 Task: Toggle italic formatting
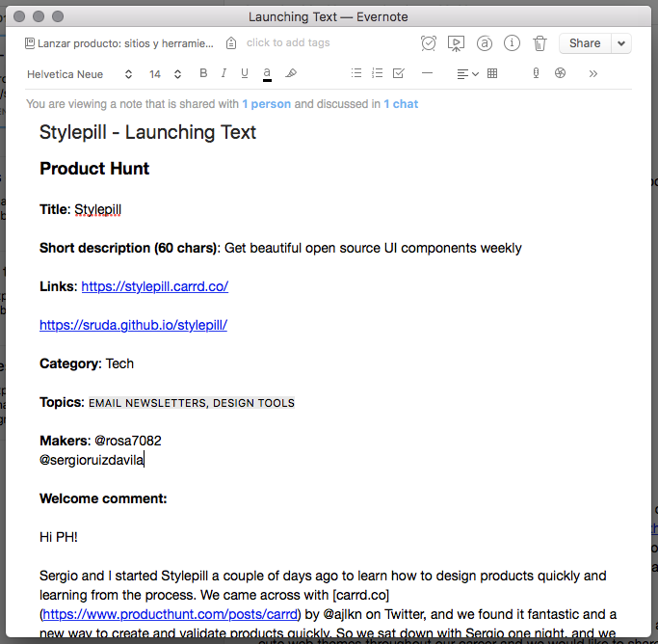[x=224, y=73]
